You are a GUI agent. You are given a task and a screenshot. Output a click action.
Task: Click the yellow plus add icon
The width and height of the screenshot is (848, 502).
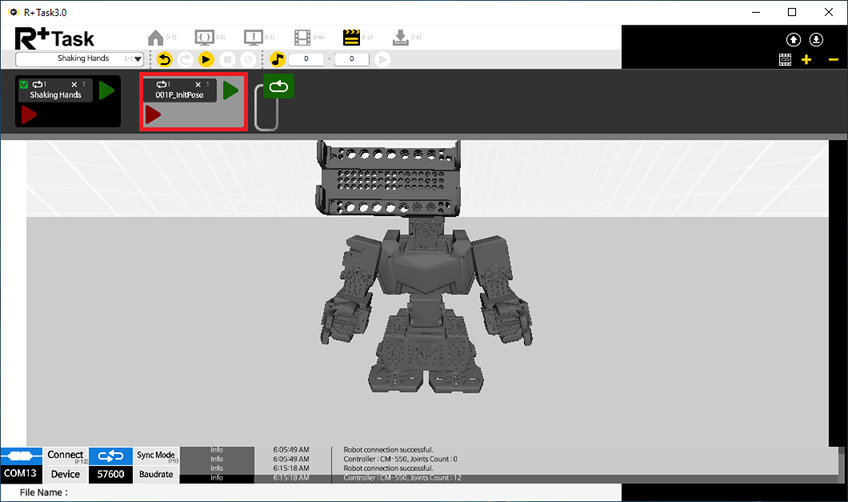(807, 60)
